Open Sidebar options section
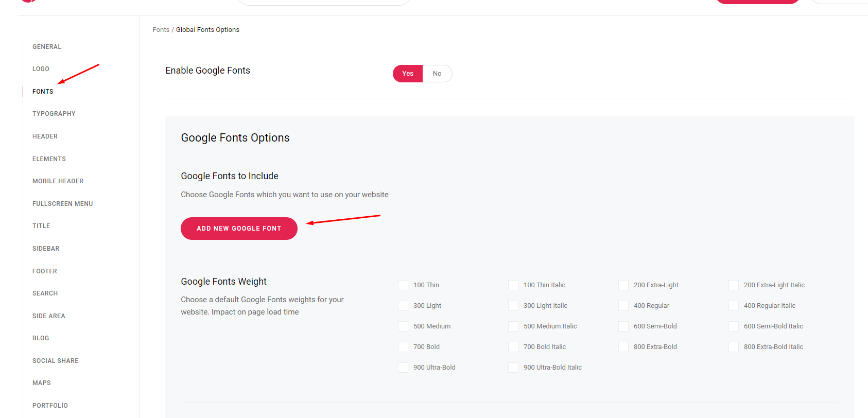Screen dimensions: 868x418 46,249
